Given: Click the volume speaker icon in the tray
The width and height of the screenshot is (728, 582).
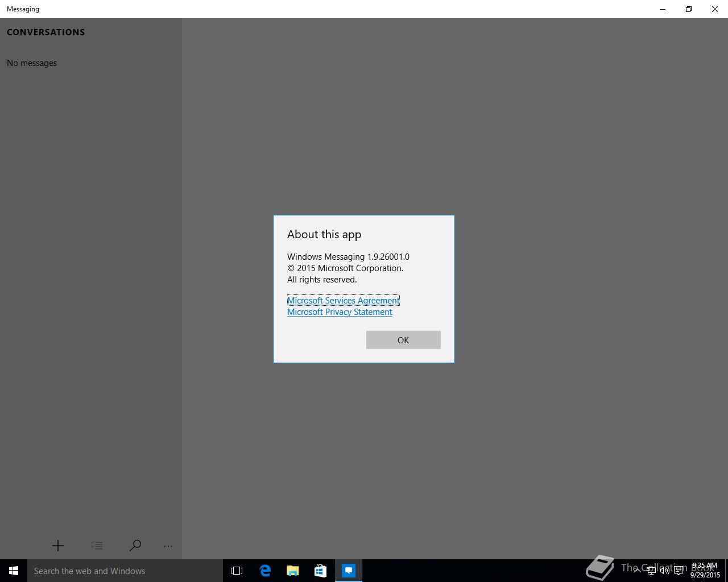Looking at the screenshot, I should 665,571.
